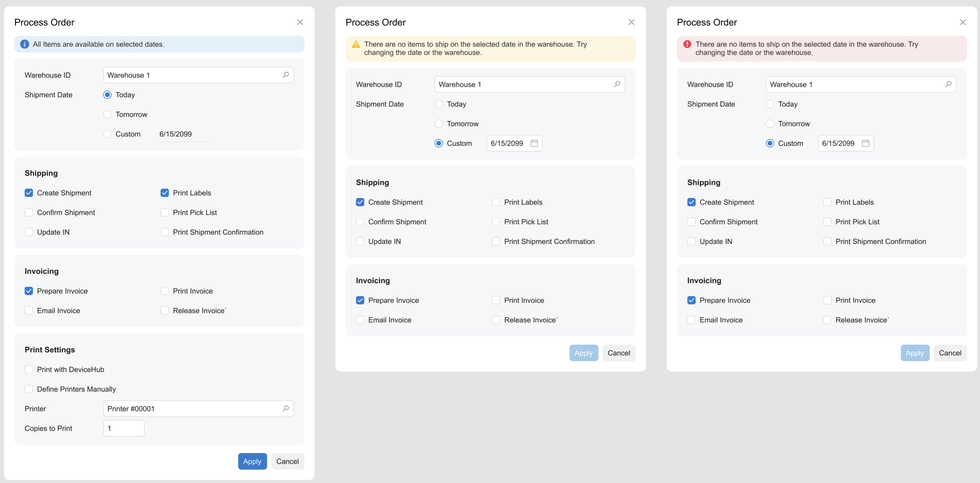Click Copies to Print input field
The width and height of the screenshot is (980, 483).
(x=124, y=428)
